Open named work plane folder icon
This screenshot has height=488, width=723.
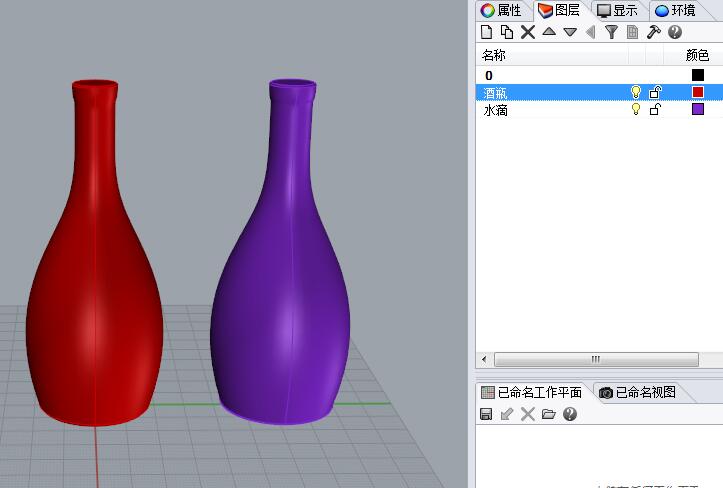(x=549, y=414)
